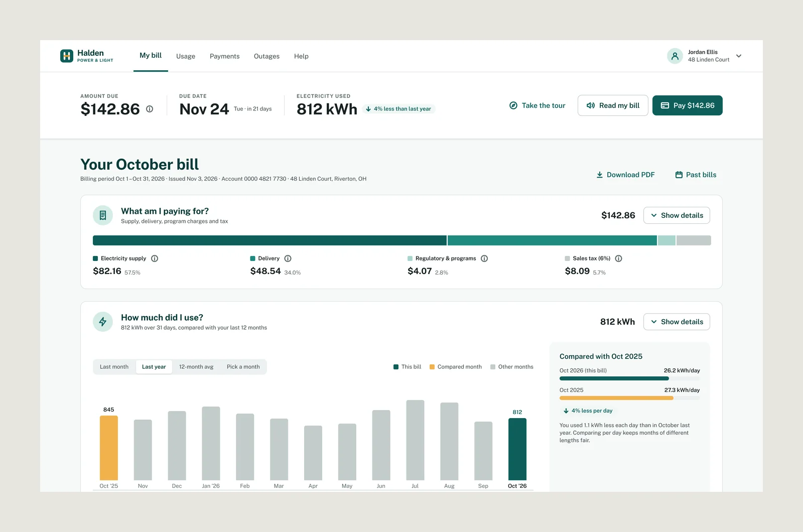Click the orange Oct '25 usage bar
803x532 pixels.
pos(109,448)
